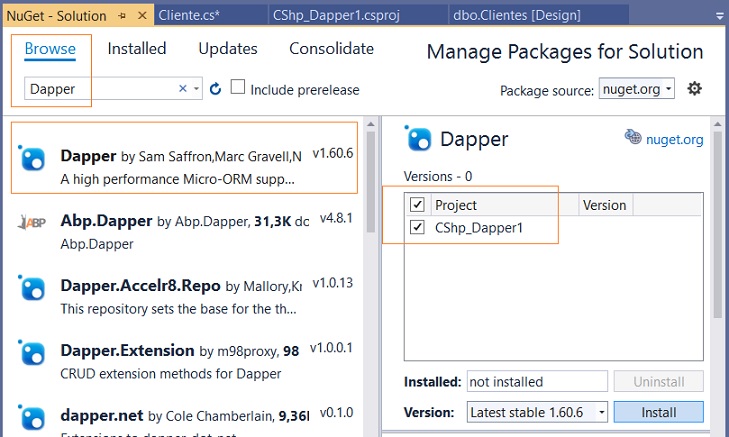Expand the open documents overflow dropdown

pos(720,16)
